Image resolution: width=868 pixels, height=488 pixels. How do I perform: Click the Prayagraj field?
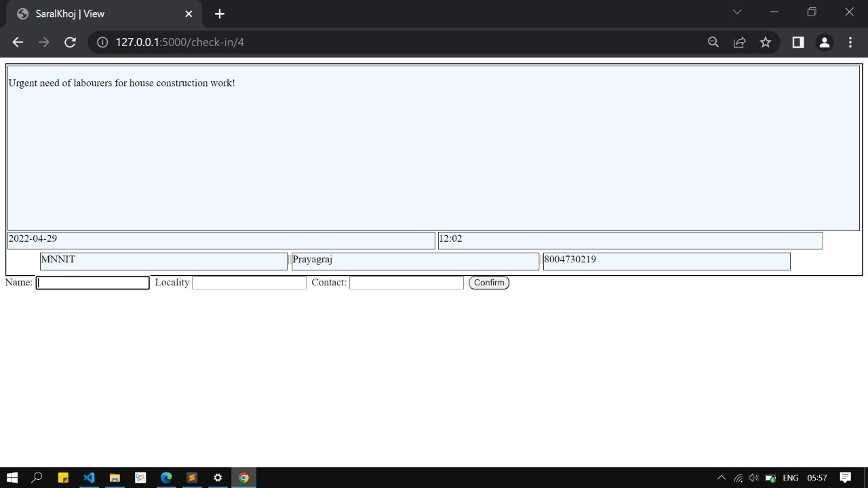(x=415, y=261)
